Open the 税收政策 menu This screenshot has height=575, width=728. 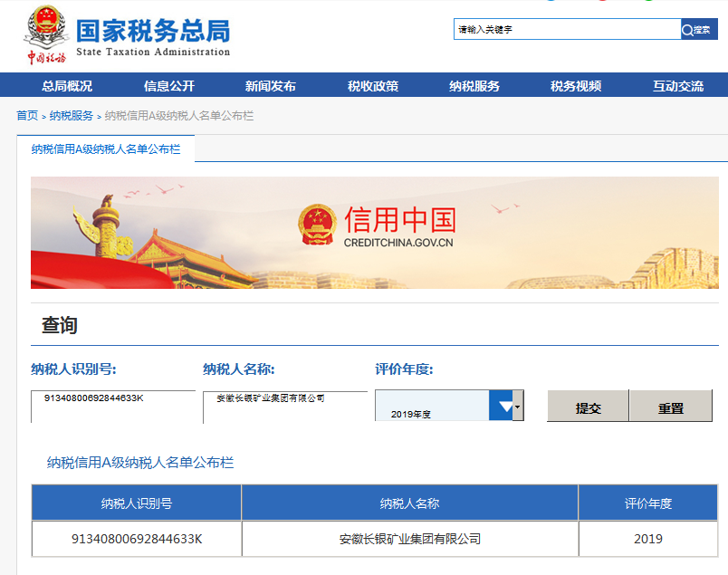click(373, 86)
